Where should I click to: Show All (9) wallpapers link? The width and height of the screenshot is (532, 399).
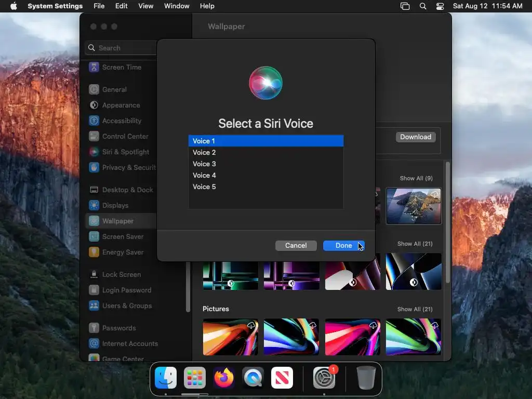(416, 179)
